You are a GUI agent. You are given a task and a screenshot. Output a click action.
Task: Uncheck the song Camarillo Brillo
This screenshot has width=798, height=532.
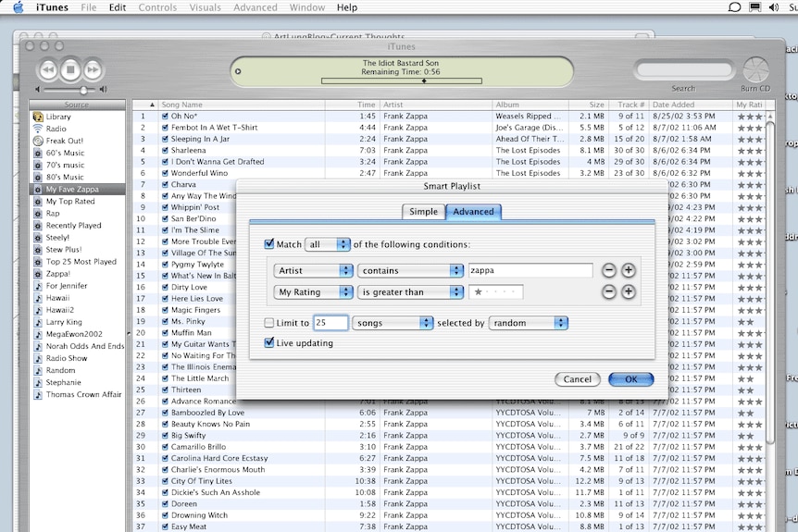coord(165,447)
